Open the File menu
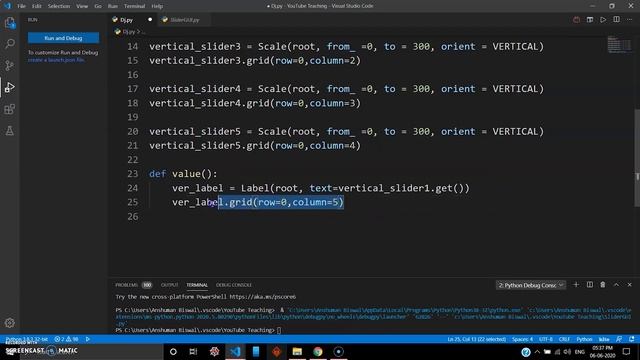The width and height of the screenshot is (640, 360). coord(21,6)
